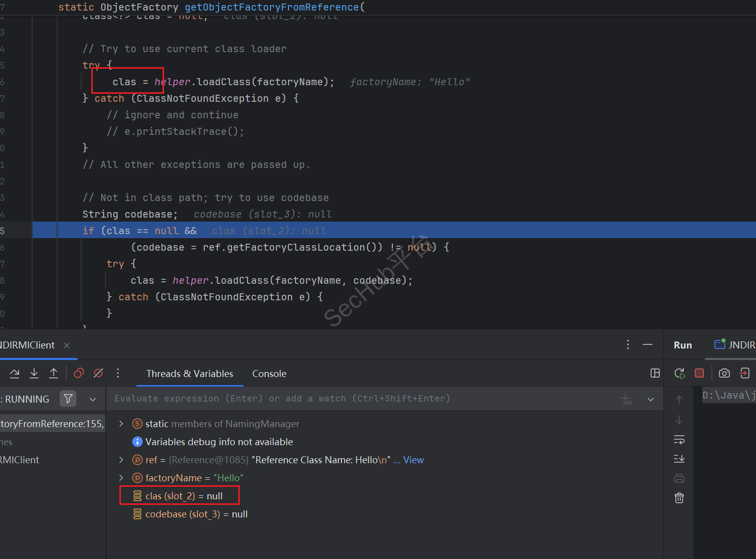Clear console output with trash icon

pos(679,498)
